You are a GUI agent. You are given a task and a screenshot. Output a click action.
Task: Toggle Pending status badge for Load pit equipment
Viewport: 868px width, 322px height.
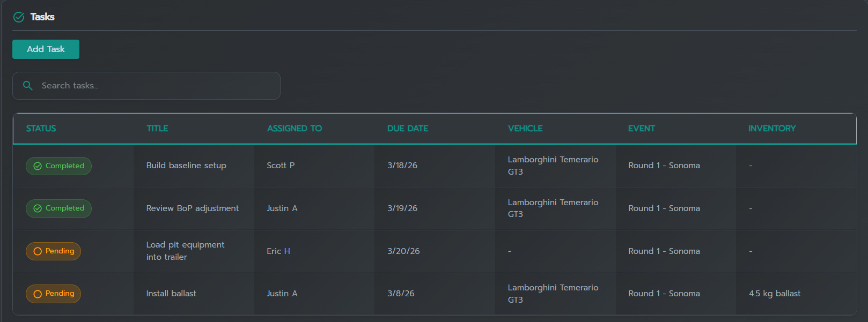pos(54,251)
